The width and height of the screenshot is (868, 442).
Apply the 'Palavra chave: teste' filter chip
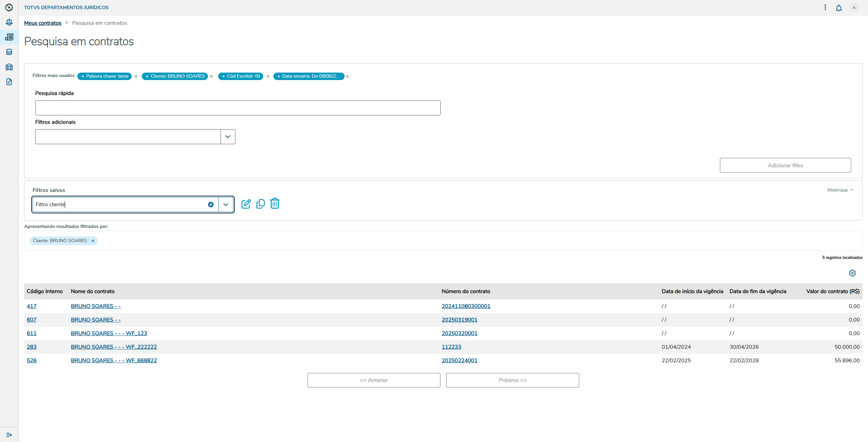coord(104,76)
